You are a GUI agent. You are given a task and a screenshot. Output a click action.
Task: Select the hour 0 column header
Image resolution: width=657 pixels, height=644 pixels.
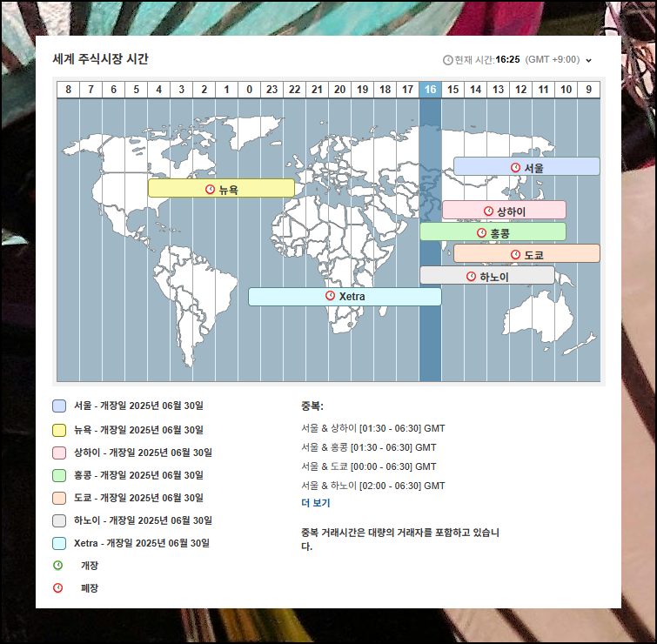[x=249, y=90]
